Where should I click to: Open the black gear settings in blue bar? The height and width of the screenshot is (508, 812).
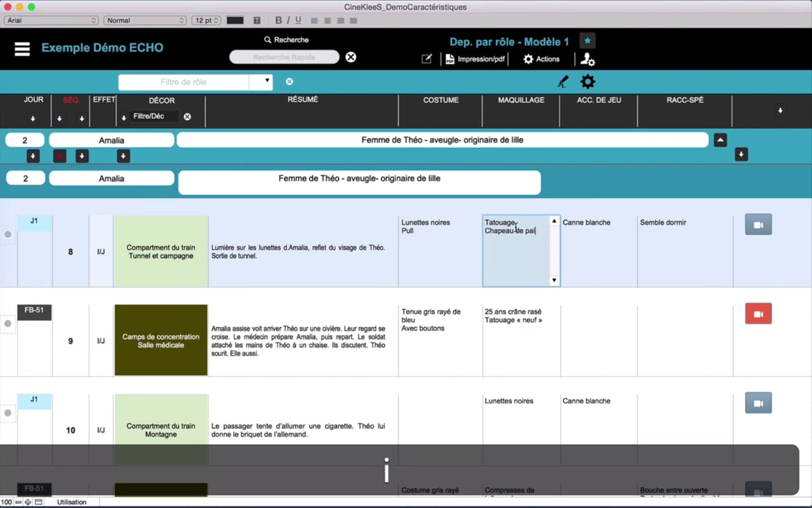[588, 82]
